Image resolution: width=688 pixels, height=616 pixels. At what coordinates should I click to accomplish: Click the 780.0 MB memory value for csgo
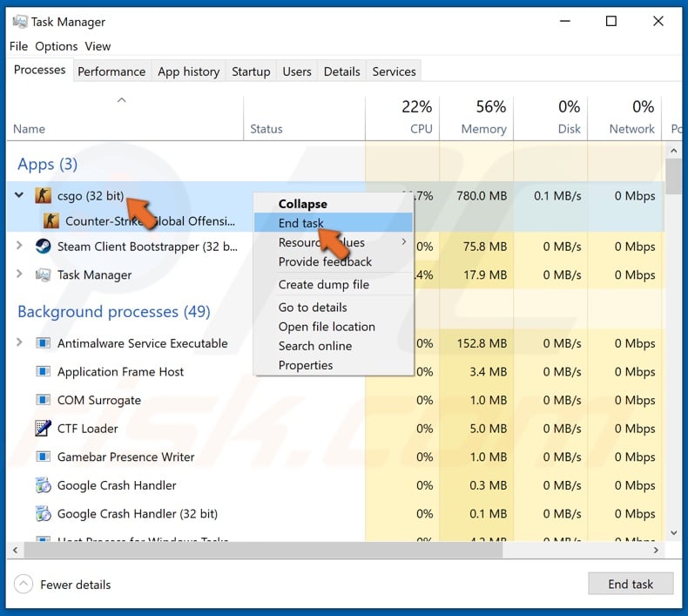482,196
